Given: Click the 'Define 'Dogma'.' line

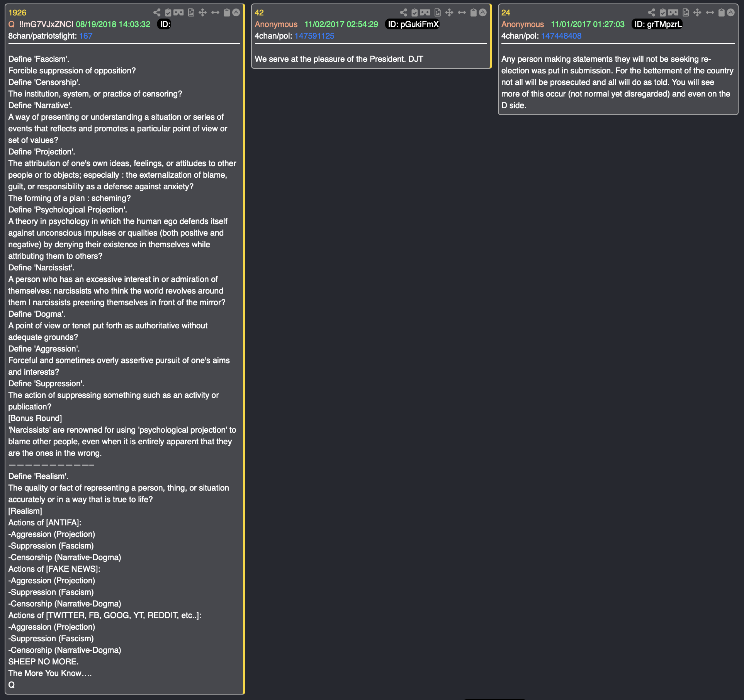Looking at the screenshot, I should pos(37,314).
